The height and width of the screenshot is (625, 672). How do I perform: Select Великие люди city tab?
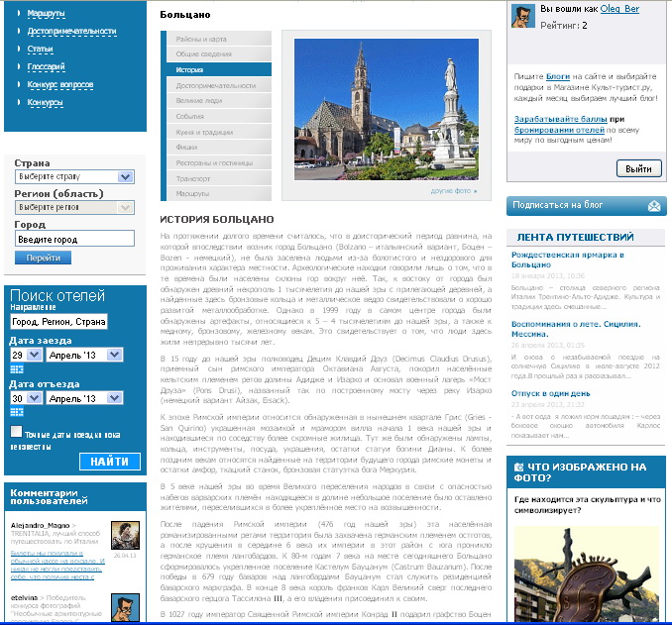[x=219, y=101]
